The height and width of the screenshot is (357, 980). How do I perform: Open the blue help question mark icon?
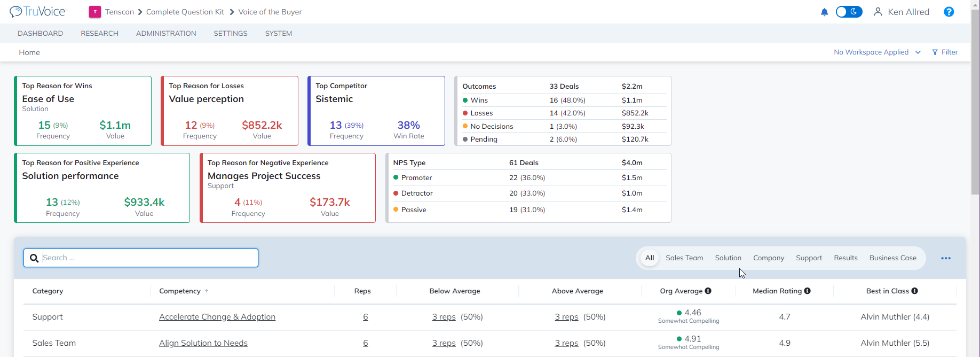coord(949,12)
